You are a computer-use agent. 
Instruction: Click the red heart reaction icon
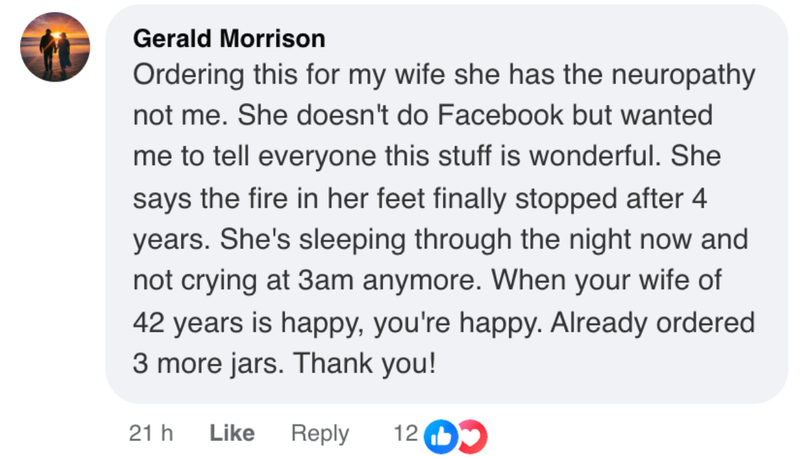(x=472, y=434)
